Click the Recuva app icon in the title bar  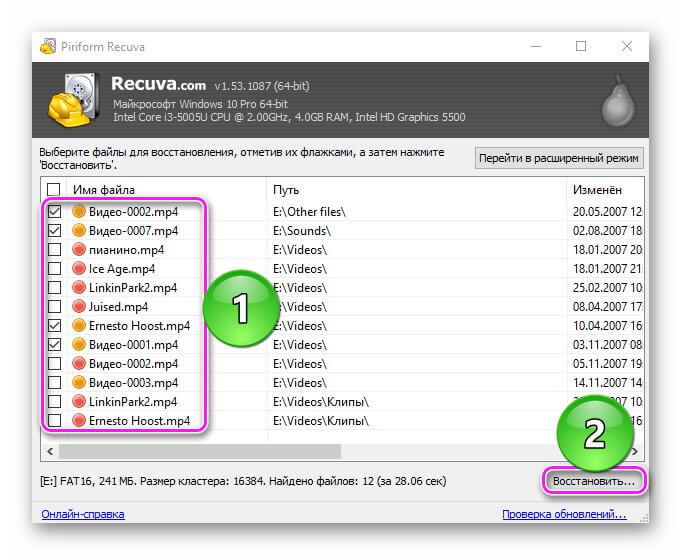48,46
